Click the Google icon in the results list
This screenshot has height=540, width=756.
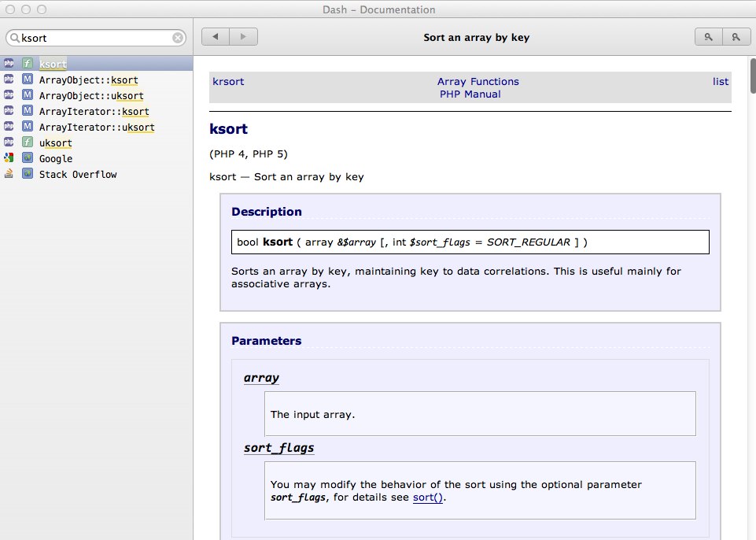(9, 158)
